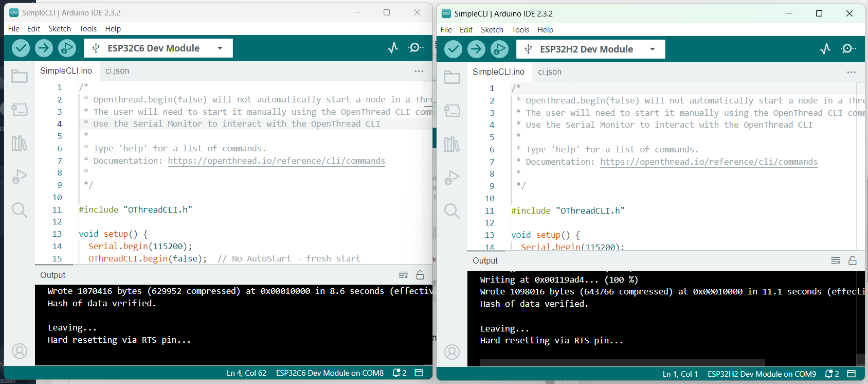This screenshot has height=384, width=868.
Task: Open editor tab overflow menu in right window
Action: click(851, 72)
